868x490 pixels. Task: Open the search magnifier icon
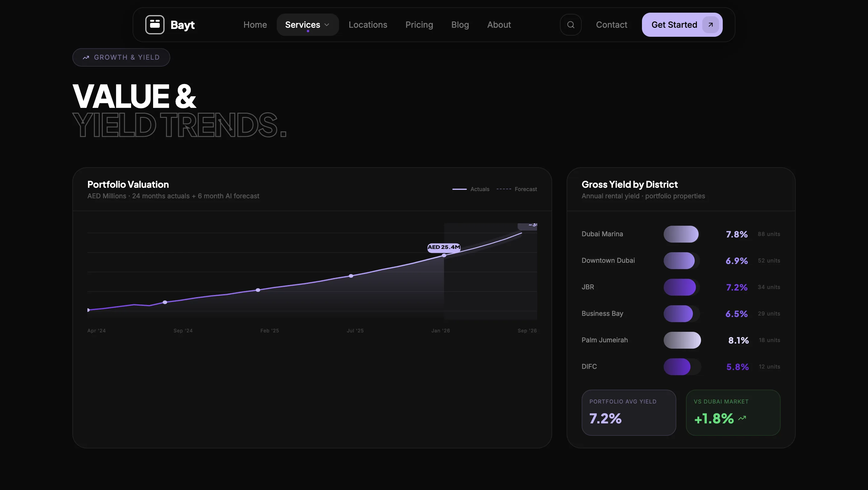point(571,25)
